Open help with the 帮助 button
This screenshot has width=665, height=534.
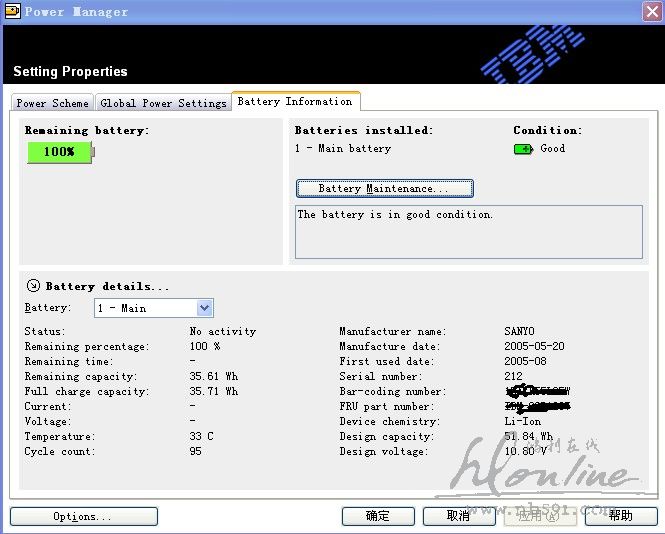pos(620,516)
